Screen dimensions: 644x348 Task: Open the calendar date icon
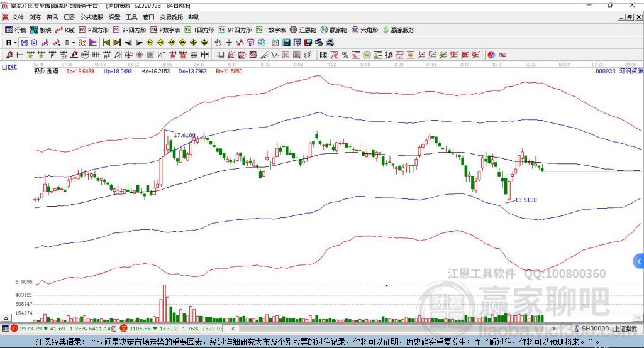point(275,43)
